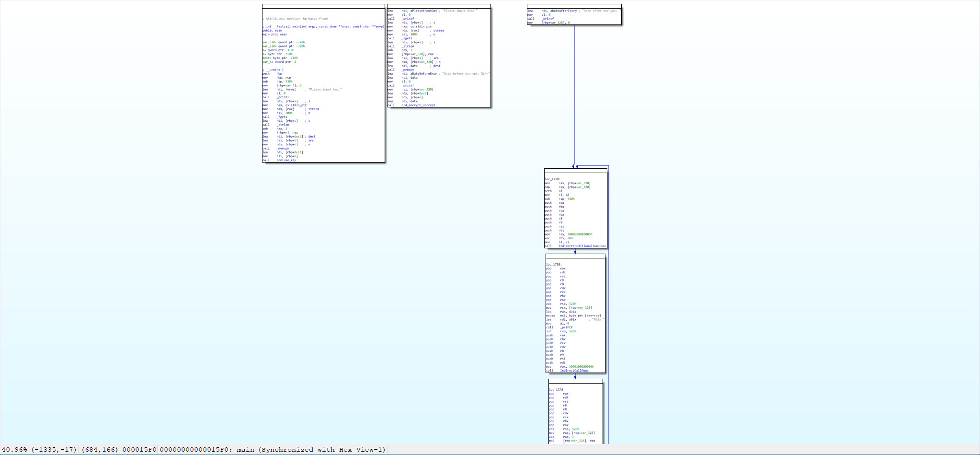Click 'mov [rbp+var_4], 0' instruction

point(282,85)
